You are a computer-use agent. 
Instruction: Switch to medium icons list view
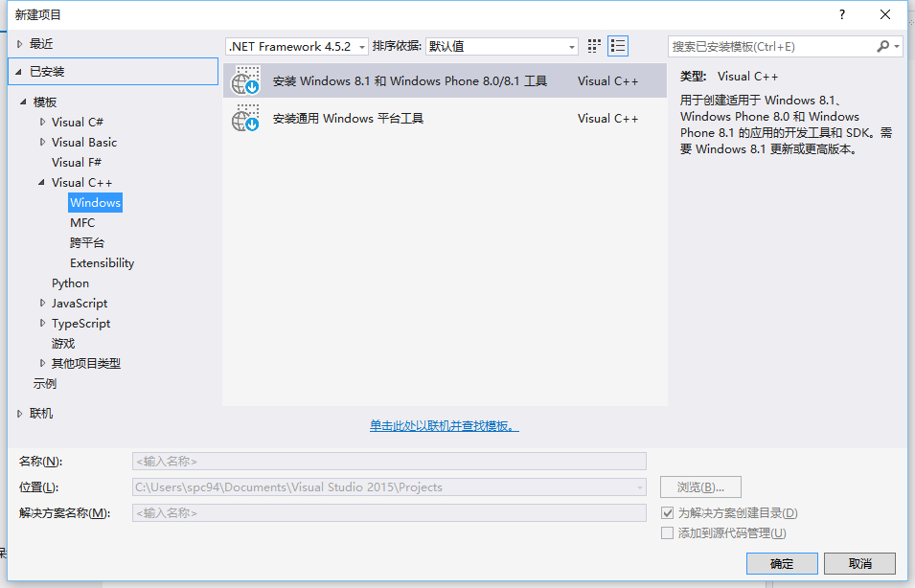618,46
